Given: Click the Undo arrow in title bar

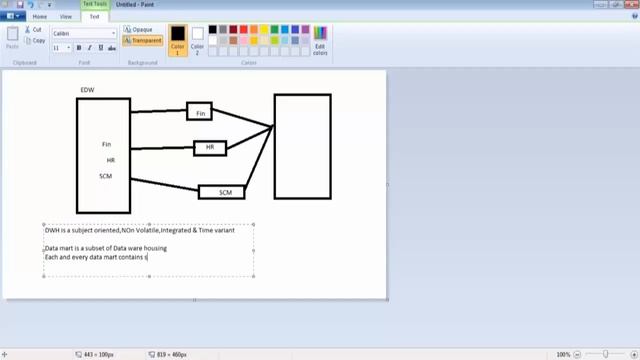Looking at the screenshot, I should click(31, 4).
